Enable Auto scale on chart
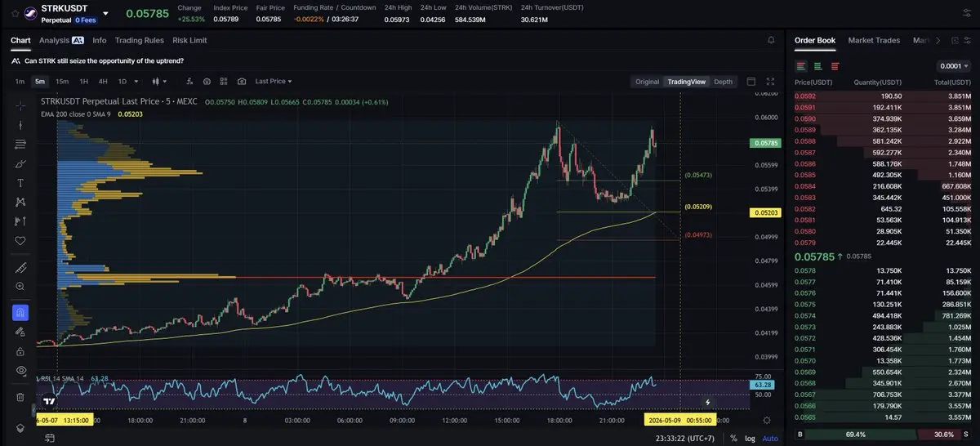Screen dimensions: 980x446 (770, 439)
